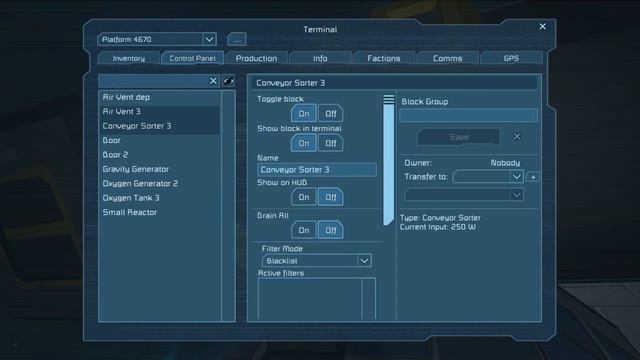Set Show block in terminal to Off

[331, 143]
